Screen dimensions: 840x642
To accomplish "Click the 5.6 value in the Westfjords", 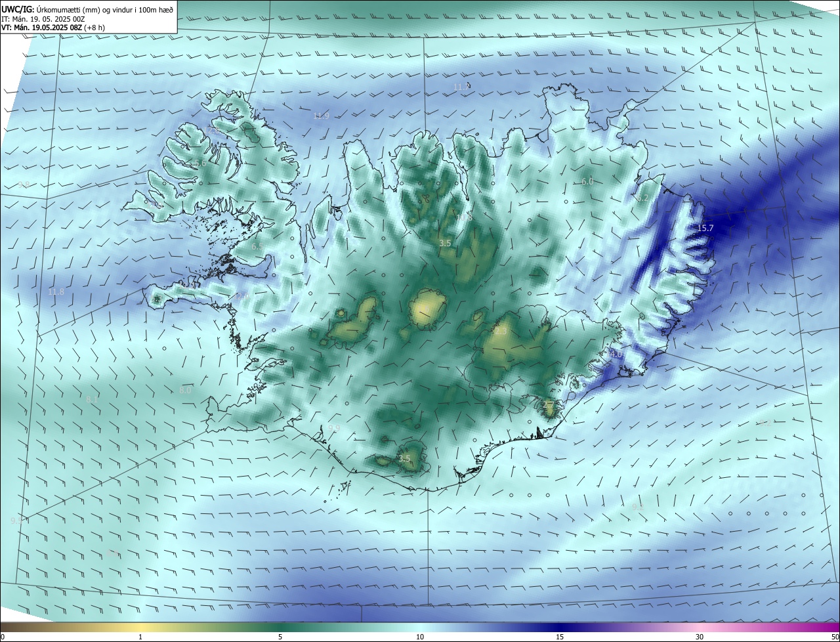I will click(x=201, y=163).
